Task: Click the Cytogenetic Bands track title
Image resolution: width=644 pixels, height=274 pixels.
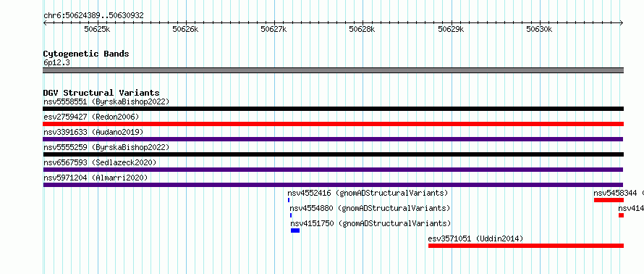Action: click(x=86, y=54)
